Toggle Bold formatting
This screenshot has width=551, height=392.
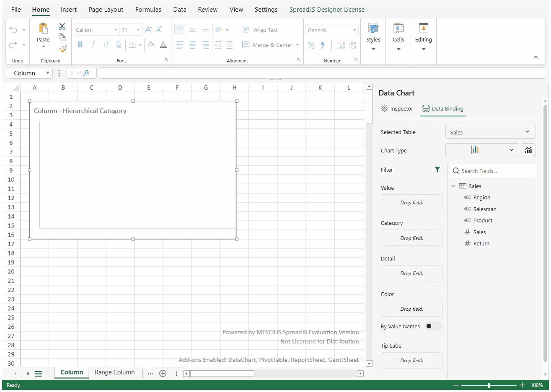pyautogui.click(x=80, y=44)
